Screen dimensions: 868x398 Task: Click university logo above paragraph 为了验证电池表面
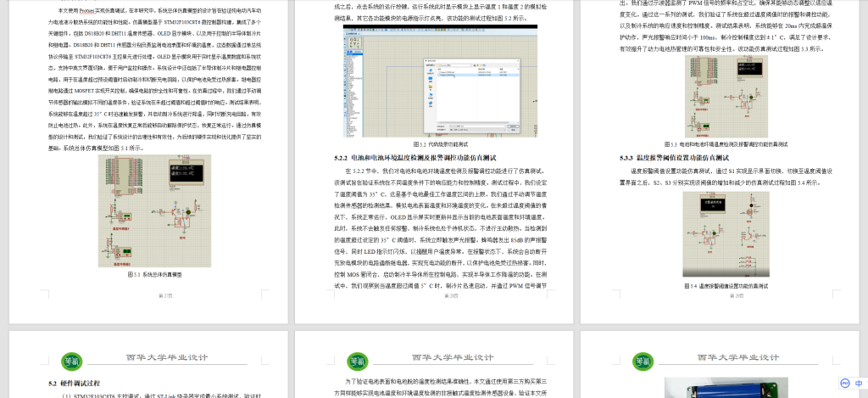357,362
